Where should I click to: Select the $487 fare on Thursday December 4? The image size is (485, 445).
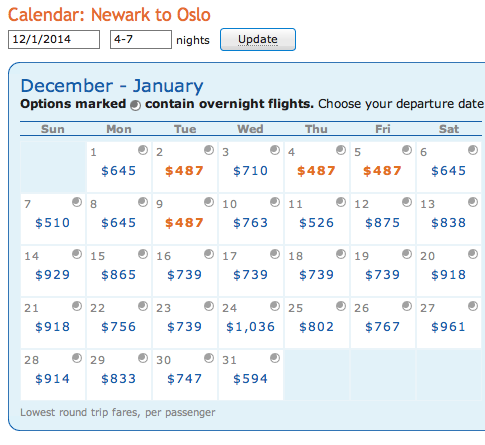316,171
